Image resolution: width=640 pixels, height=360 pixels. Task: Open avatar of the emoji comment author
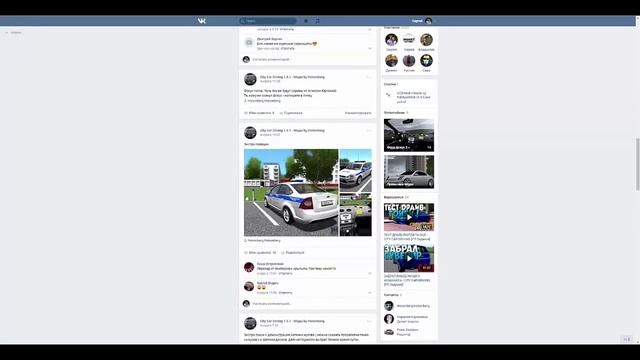point(249,286)
